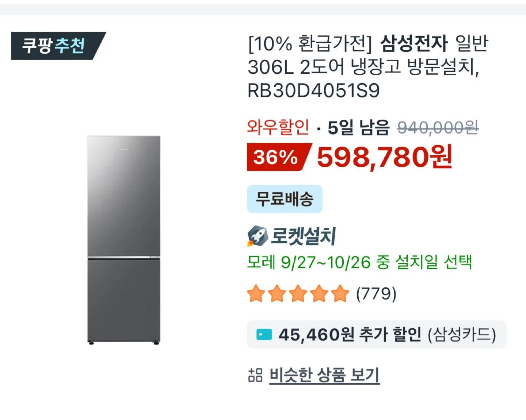
Task: Click the first orange rating star
Action: pos(256,293)
